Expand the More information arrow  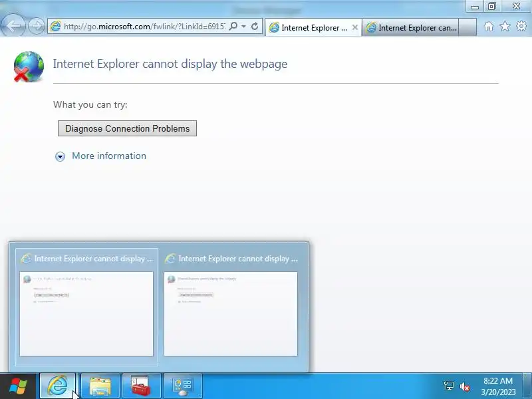tap(60, 156)
